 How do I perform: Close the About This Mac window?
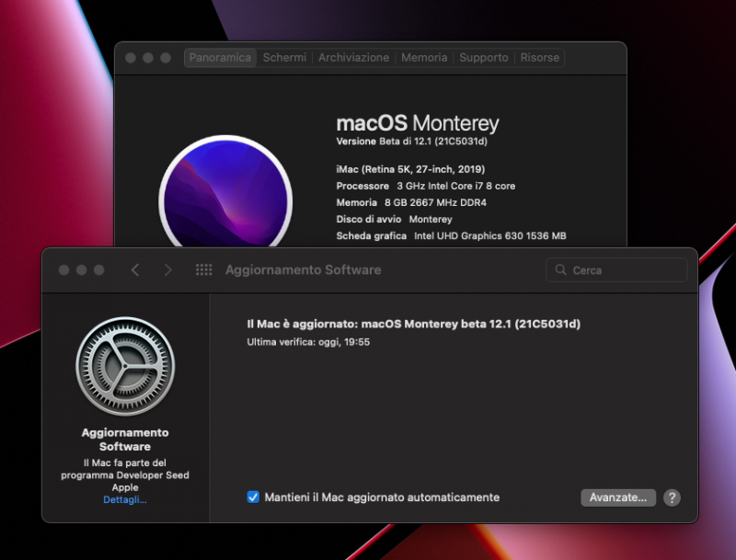(131, 58)
